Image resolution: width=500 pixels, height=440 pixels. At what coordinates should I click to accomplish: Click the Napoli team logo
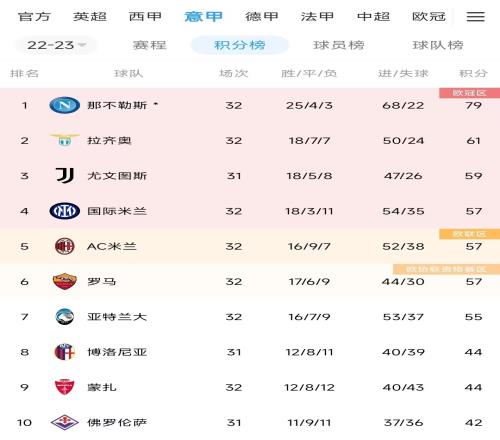(64, 105)
